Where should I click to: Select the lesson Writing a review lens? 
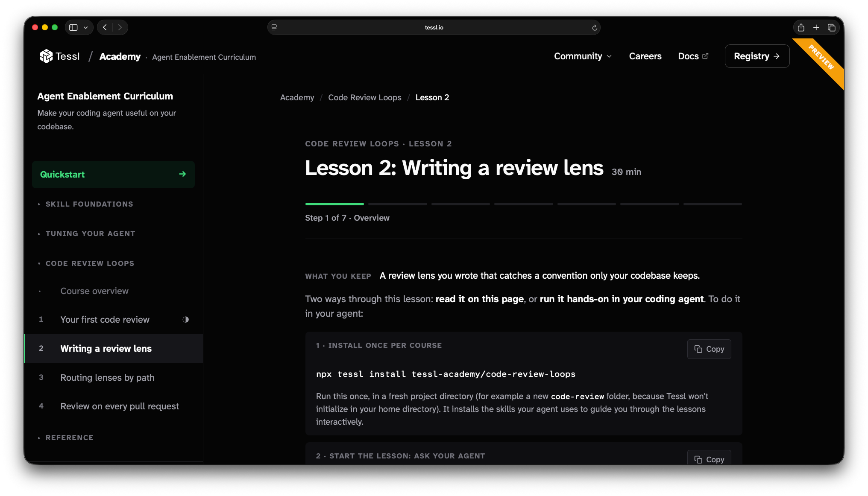[113, 349]
